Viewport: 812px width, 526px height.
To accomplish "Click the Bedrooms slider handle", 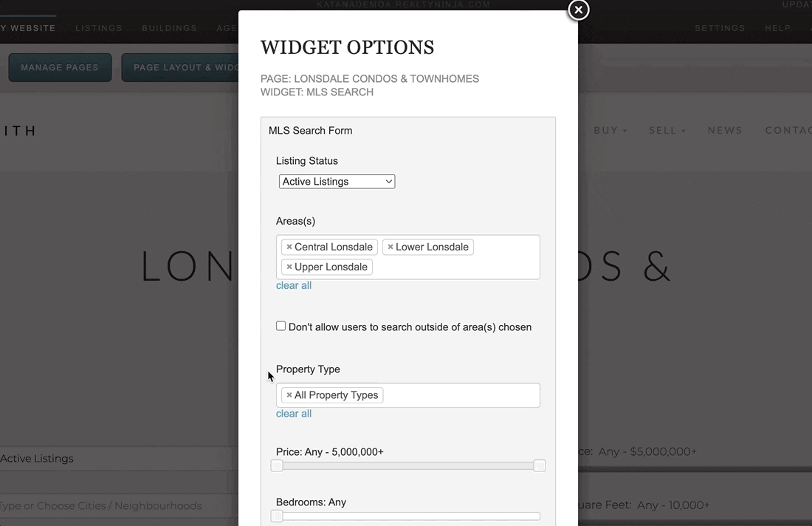I will tap(277, 516).
